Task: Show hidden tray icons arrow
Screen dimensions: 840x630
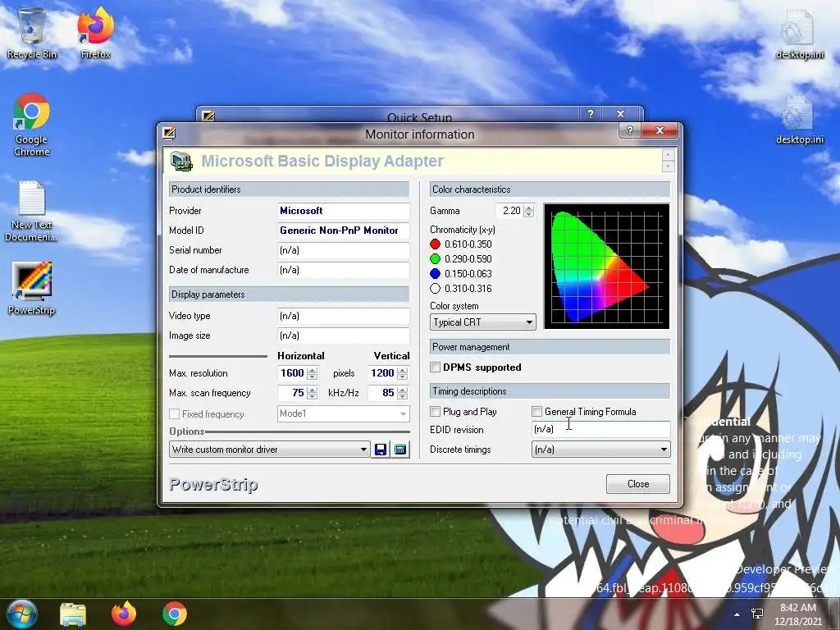Action: coord(737,614)
